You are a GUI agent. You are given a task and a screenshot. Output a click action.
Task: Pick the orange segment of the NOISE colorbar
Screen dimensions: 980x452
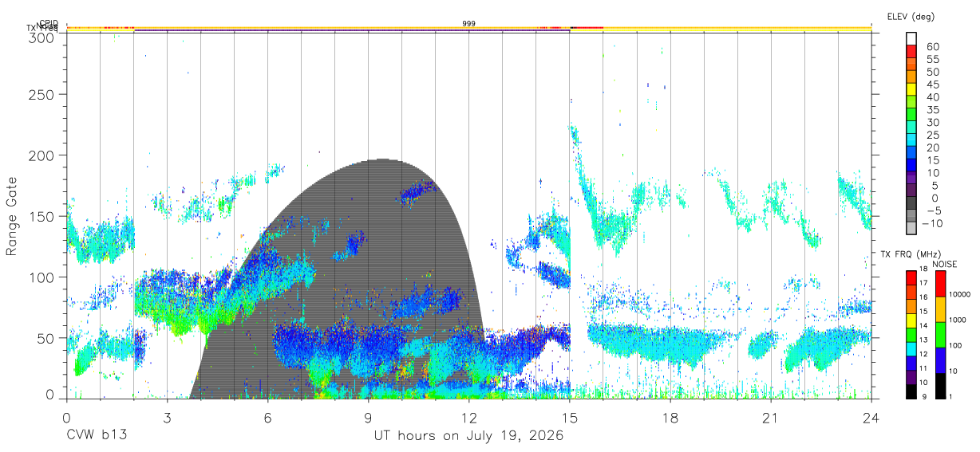(x=940, y=309)
